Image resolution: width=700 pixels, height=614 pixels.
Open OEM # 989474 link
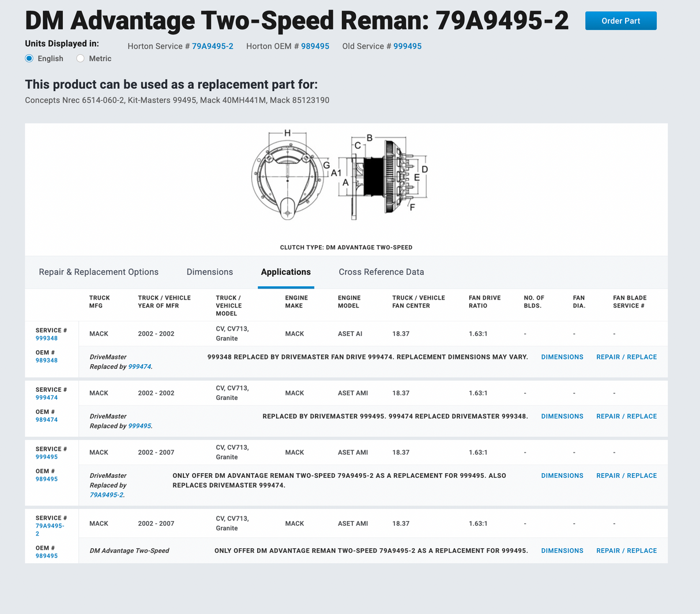tap(47, 420)
